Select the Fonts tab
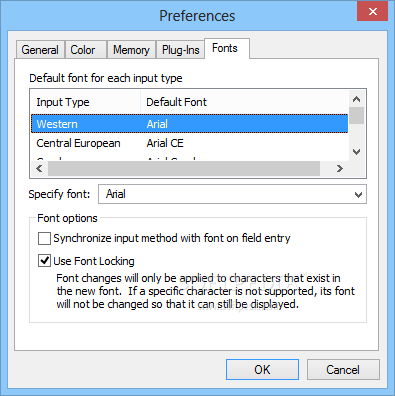This screenshot has width=395, height=396. [227, 48]
